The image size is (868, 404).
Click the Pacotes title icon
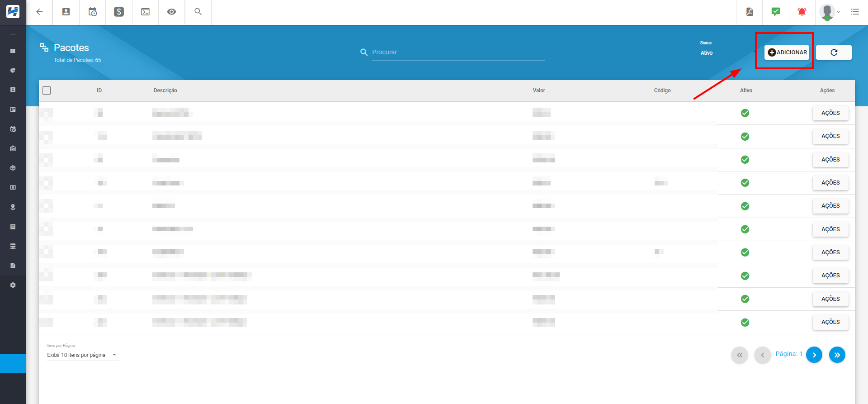pyautogui.click(x=44, y=48)
